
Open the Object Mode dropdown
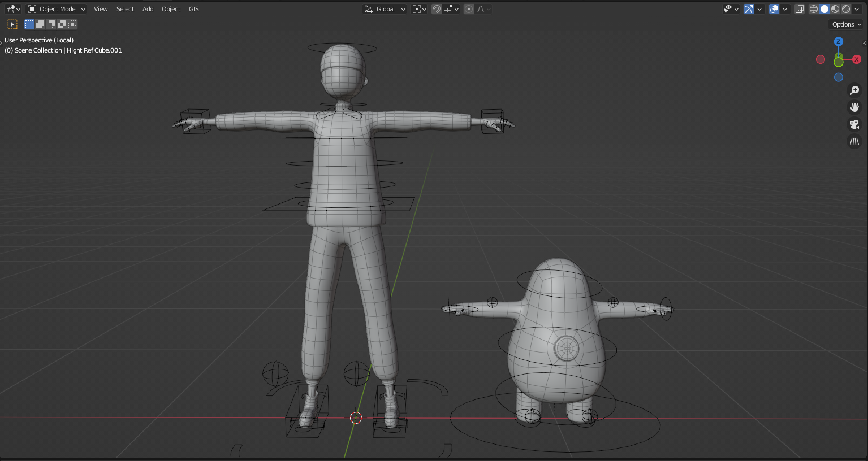point(57,9)
